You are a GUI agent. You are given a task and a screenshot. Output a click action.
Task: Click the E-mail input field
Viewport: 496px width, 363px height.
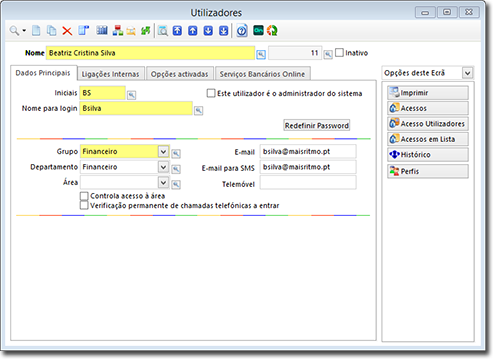pyautogui.click(x=308, y=152)
